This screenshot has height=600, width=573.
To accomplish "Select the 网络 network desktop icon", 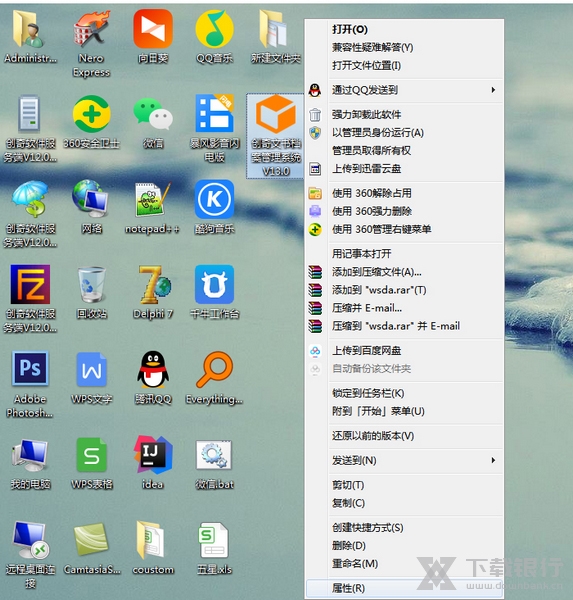I will [91, 207].
